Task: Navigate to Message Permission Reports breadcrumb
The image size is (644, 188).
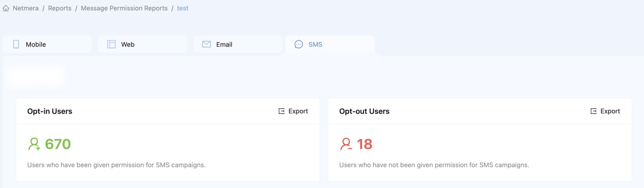Action: (124, 8)
